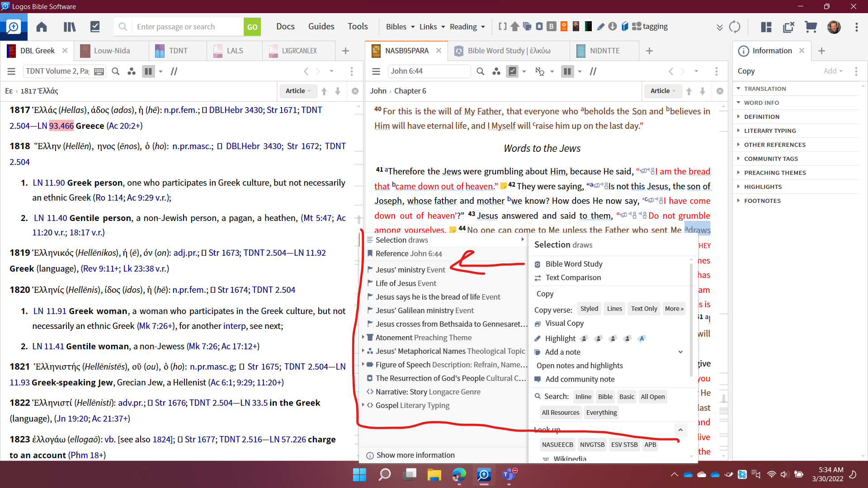Toggle the resource link set people icon in NASB95PARA
The image size is (868, 488).
[x=496, y=71]
